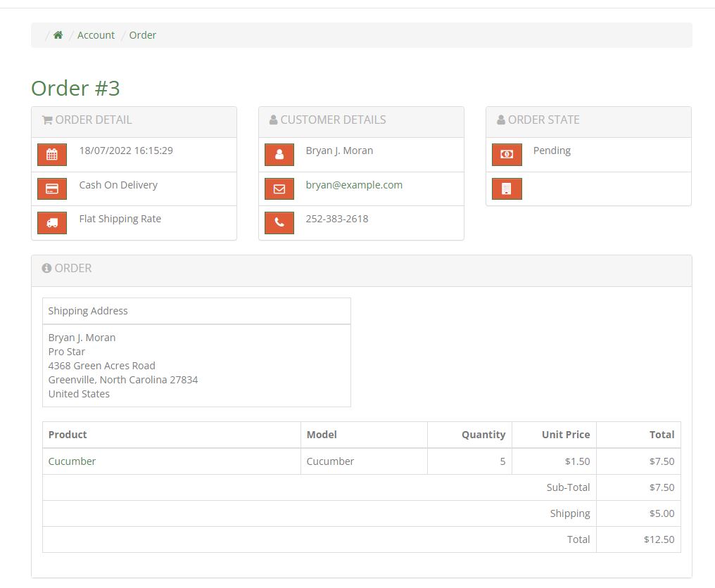Click the Order #3 heading

(75, 89)
